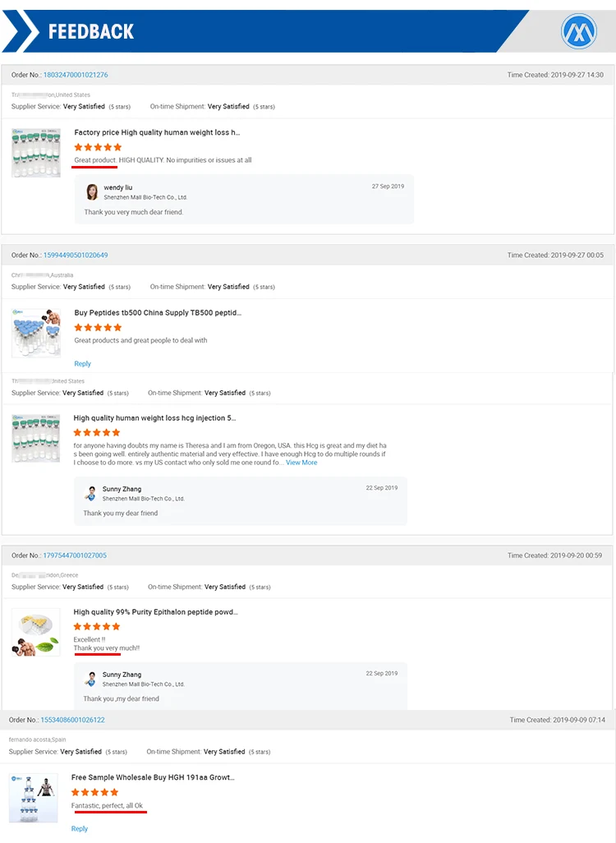Image resolution: width=616 pixels, height=843 pixels.
Task: Open the Buy Peptides tb500 product title
Action: point(158,312)
